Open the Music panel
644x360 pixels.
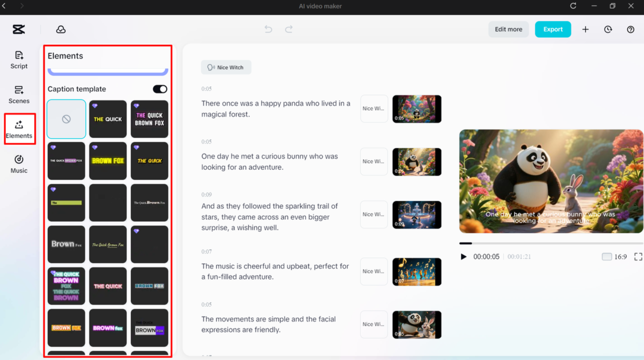[x=19, y=164]
